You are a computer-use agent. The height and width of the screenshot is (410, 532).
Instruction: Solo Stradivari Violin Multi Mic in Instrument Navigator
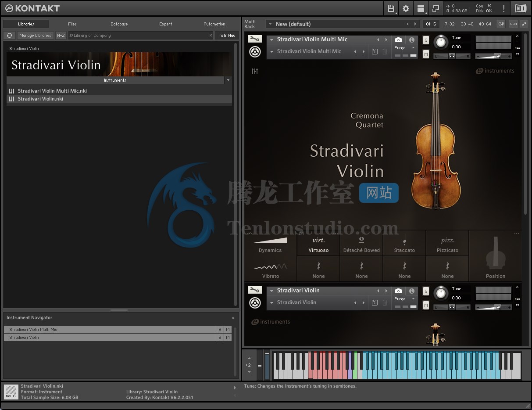pyautogui.click(x=220, y=329)
